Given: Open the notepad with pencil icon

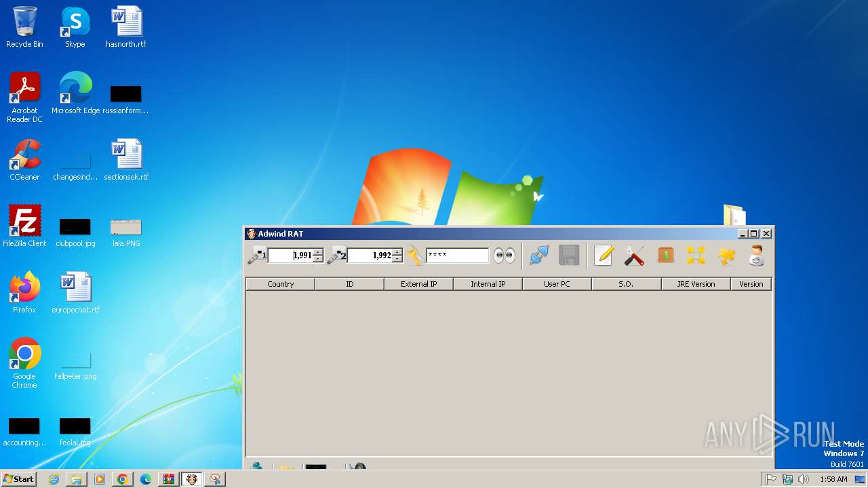Looking at the screenshot, I should [604, 256].
